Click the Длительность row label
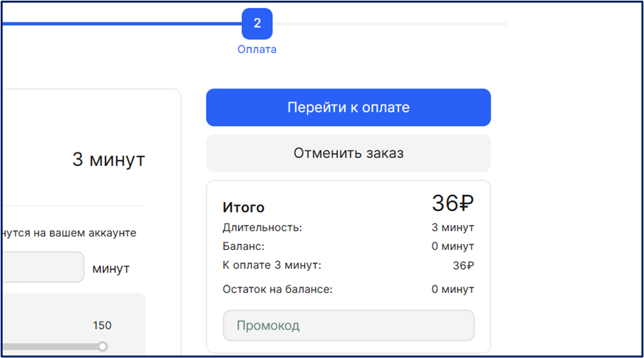The width and height of the screenshot is (644, 358). [x=262, y=228]
